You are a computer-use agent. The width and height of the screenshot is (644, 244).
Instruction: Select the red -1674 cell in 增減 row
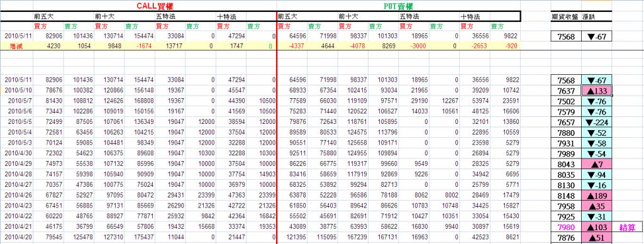click(x=140, y=46)
